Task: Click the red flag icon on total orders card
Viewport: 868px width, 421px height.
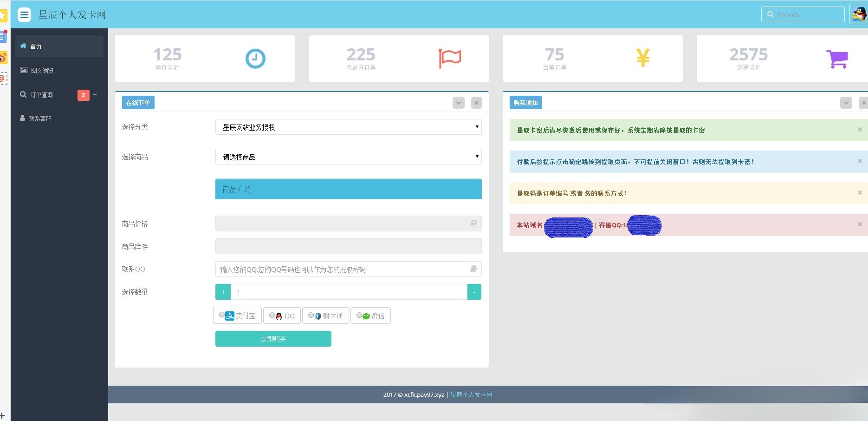Action: (449, 59)
